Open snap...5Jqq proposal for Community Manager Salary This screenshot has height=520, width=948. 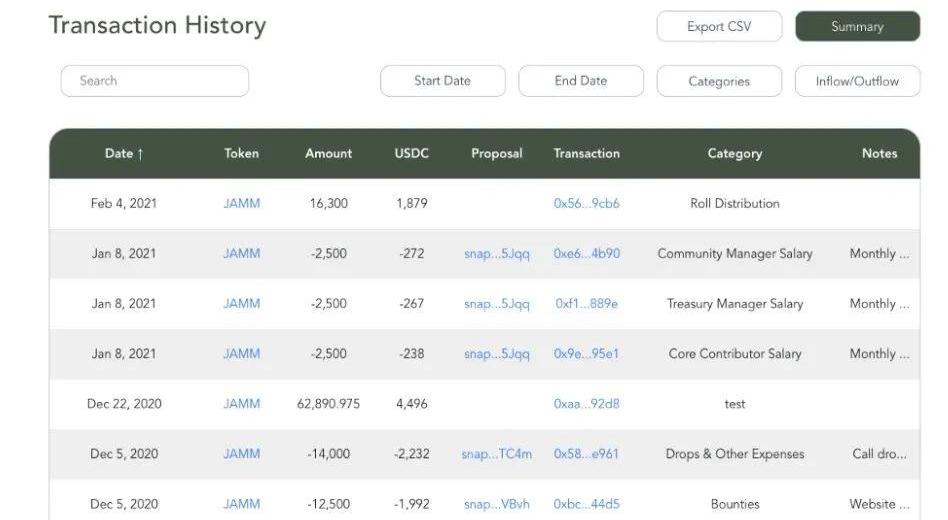coord(496,254)
